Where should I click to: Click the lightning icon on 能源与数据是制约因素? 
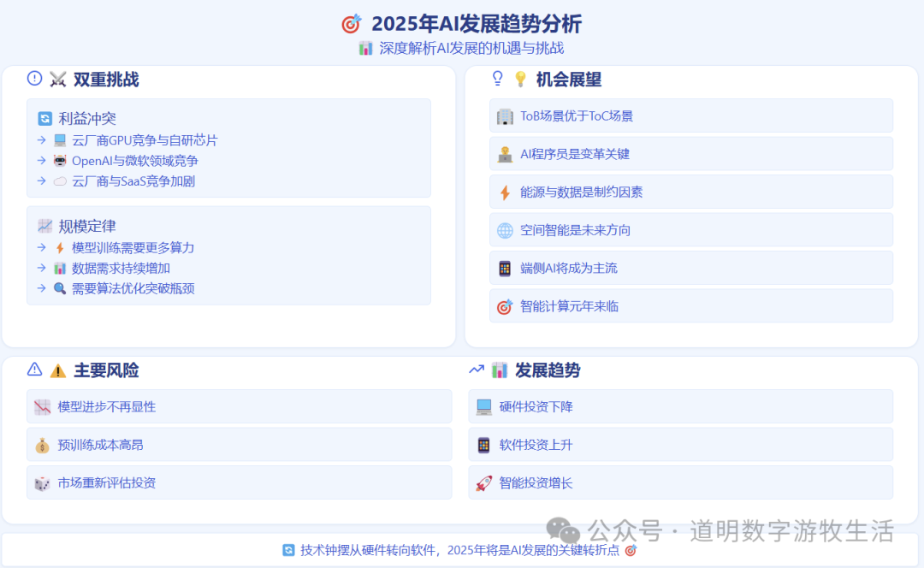point(504,192)
